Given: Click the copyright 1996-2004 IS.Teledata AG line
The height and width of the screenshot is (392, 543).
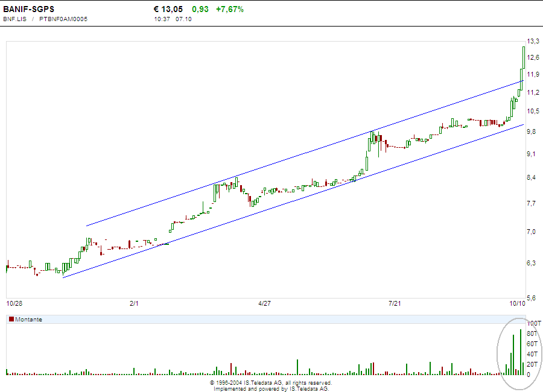Looking at the screenshot, I should (x=271, y=383).
